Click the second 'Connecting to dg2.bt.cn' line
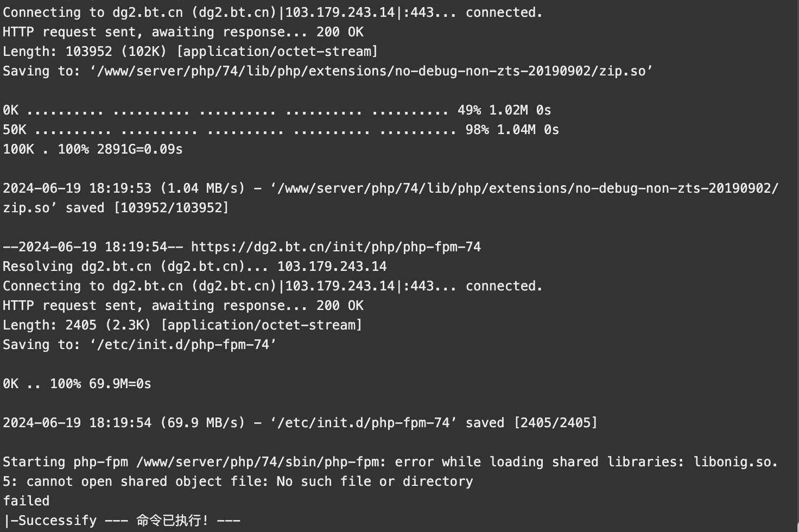The image size is (799, 532). point(272,286)
